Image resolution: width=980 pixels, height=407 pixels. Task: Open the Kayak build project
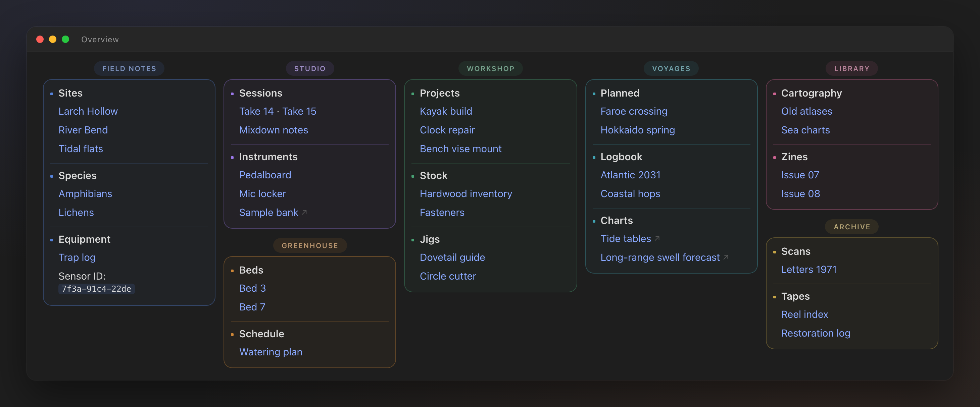coord(446,111)
